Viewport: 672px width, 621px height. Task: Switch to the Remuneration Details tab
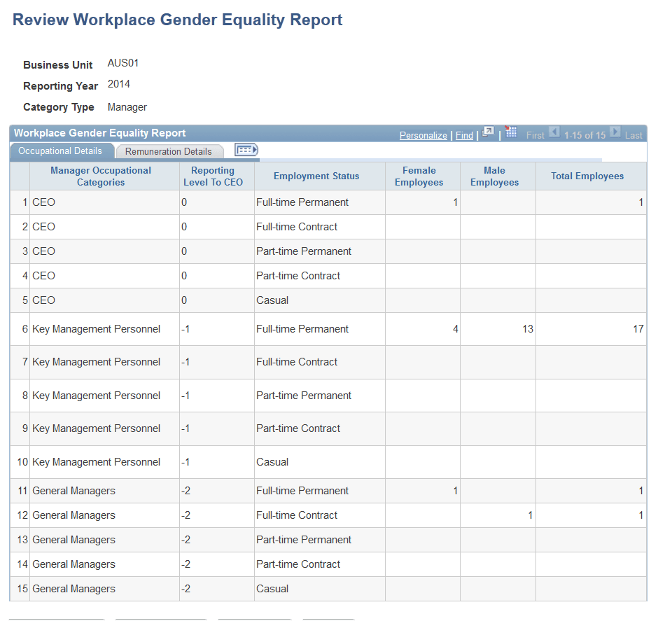click(169, 151)
